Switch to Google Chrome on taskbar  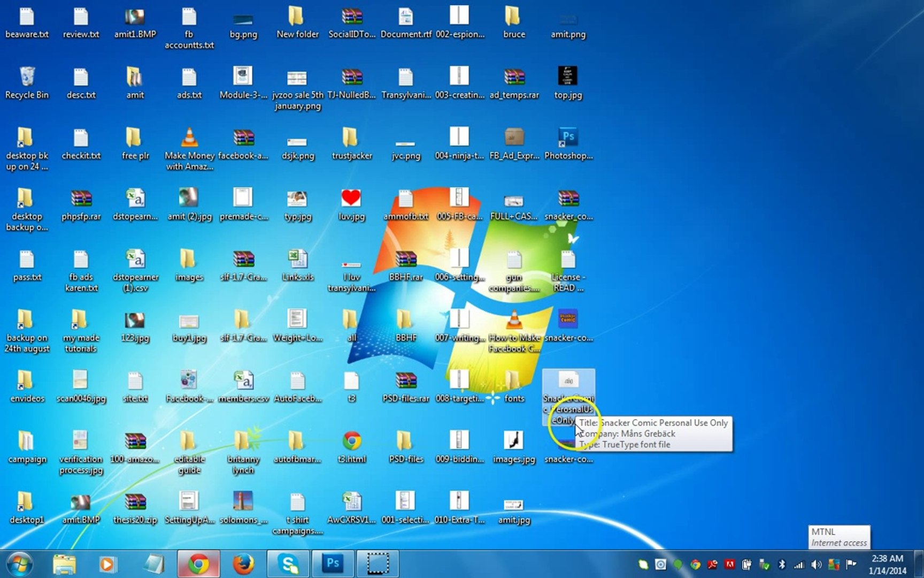[x=198, y=564]
